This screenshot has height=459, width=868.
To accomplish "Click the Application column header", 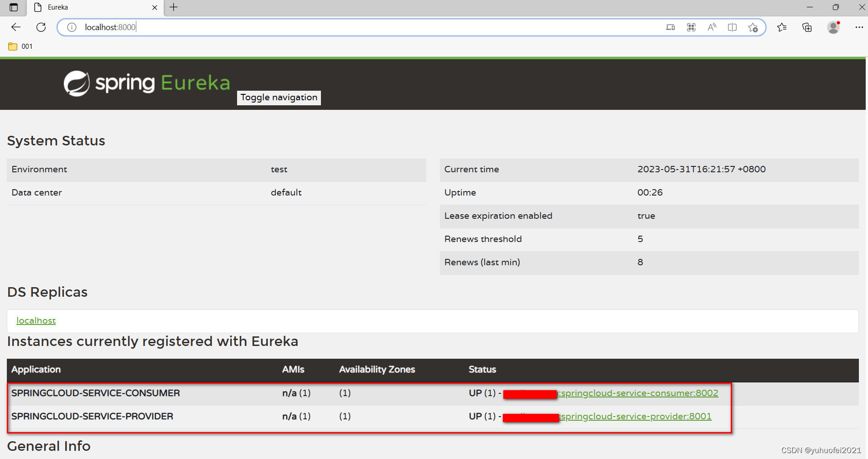I will (36, 369).
